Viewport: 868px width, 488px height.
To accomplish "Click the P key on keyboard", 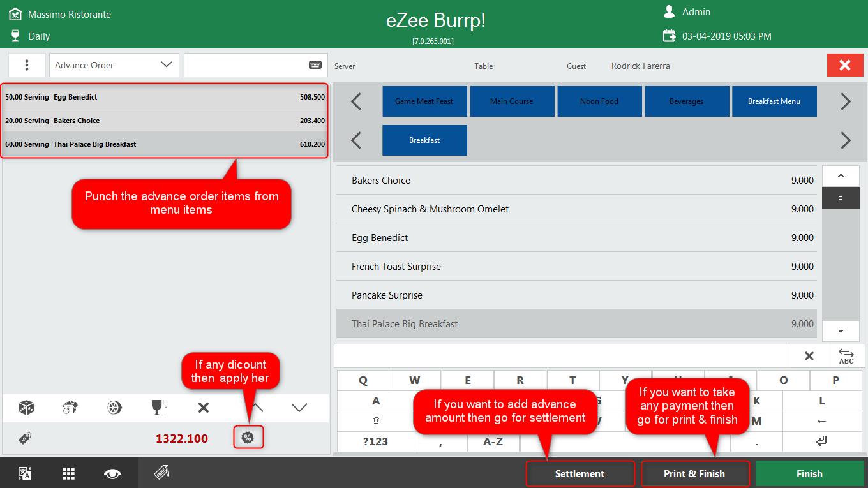I will [x=835, y=380].
